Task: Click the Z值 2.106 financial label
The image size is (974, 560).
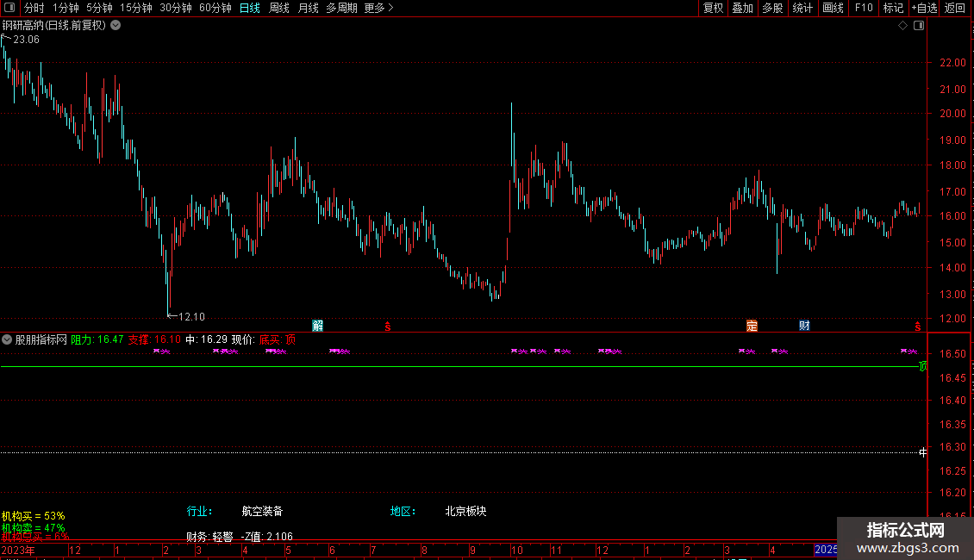Action: coord(267,537)
